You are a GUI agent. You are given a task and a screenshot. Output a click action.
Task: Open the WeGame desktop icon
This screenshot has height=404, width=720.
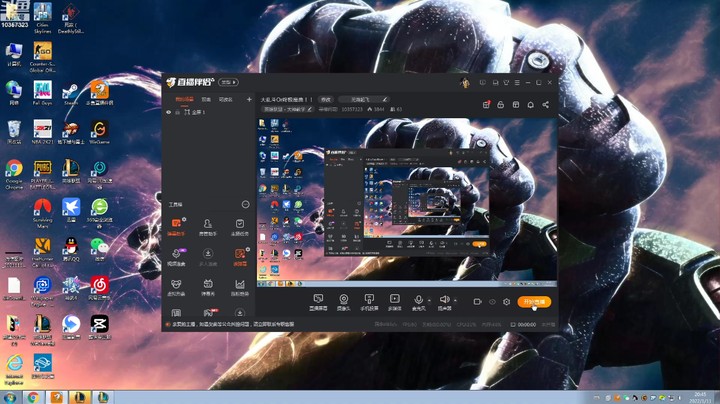click(99, 132)
